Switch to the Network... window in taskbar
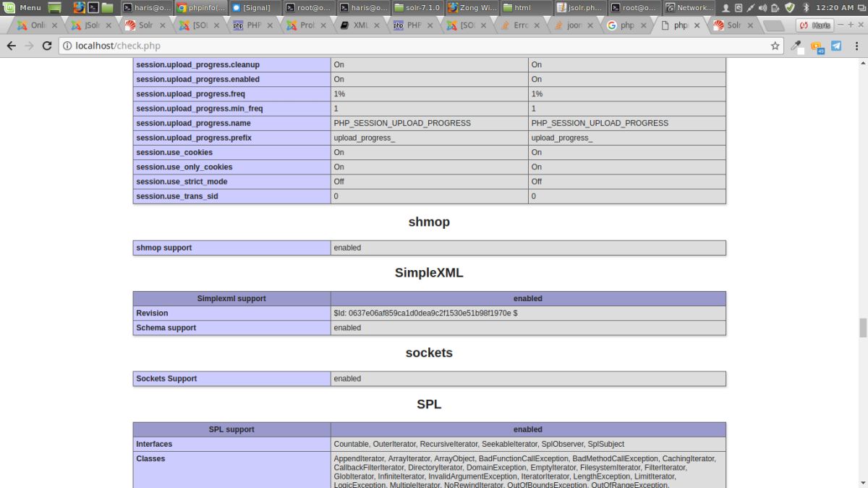 click(x=689, y=7)
